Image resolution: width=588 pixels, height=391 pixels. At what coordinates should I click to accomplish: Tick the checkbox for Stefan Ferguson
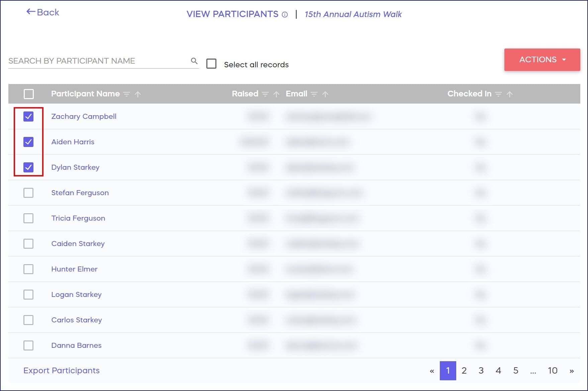coord(28,193)
